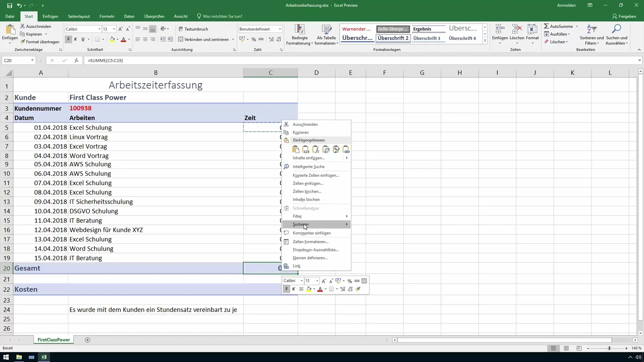Click the paste formatting icon in the context menu
This screenshot has width=644, height=362.
pos(336,149)
